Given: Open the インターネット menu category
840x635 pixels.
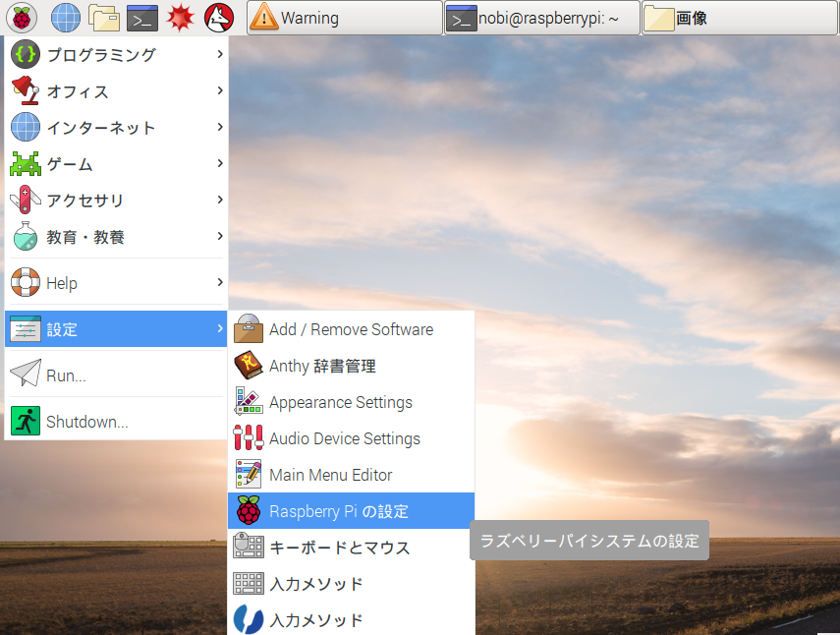Looking at the screenshot, I should point(116,127).
